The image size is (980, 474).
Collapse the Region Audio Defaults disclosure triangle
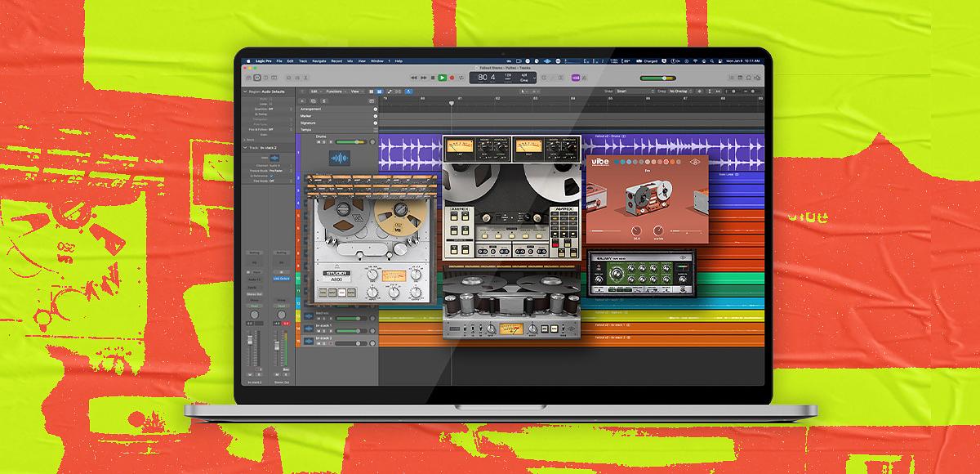point(245,92)
